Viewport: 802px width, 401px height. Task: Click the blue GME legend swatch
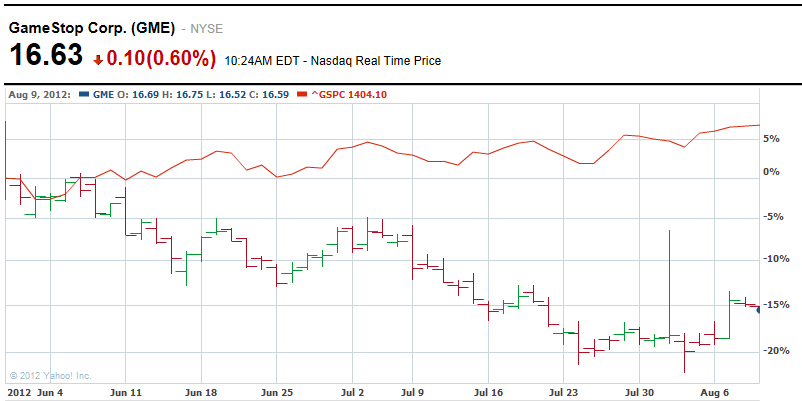coord(84,95)
